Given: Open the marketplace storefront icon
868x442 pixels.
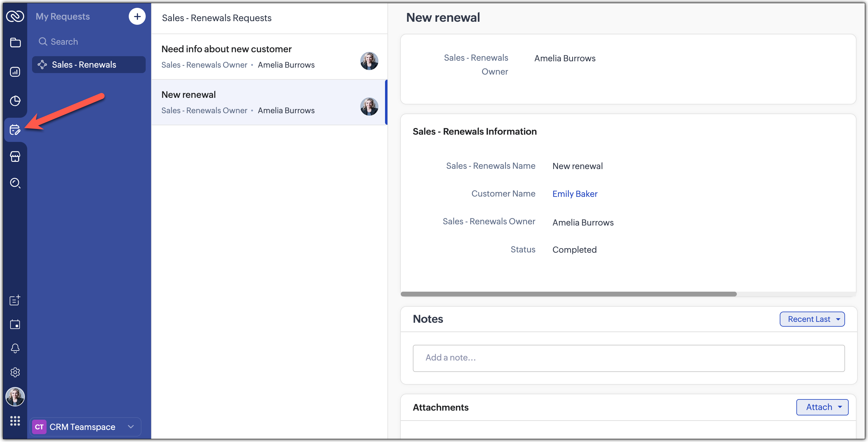Looking at the screenshot, I should pyautogui.click(x=15, y=156).
